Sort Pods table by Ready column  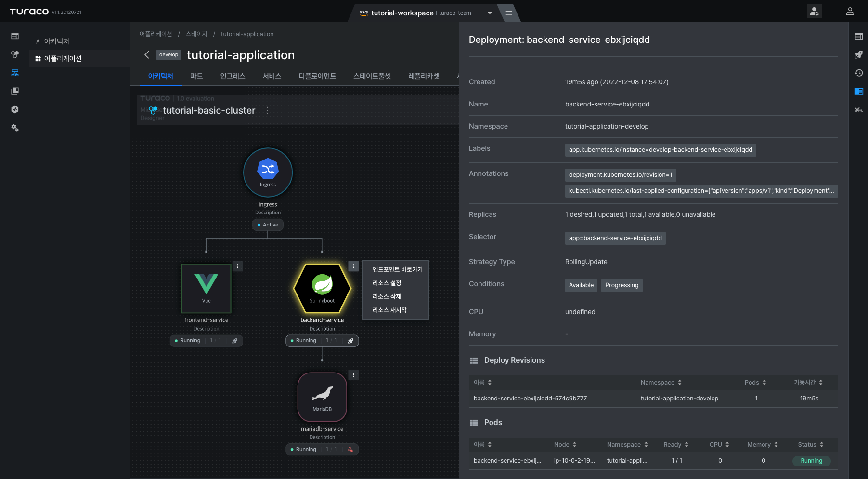pos(676,444)
